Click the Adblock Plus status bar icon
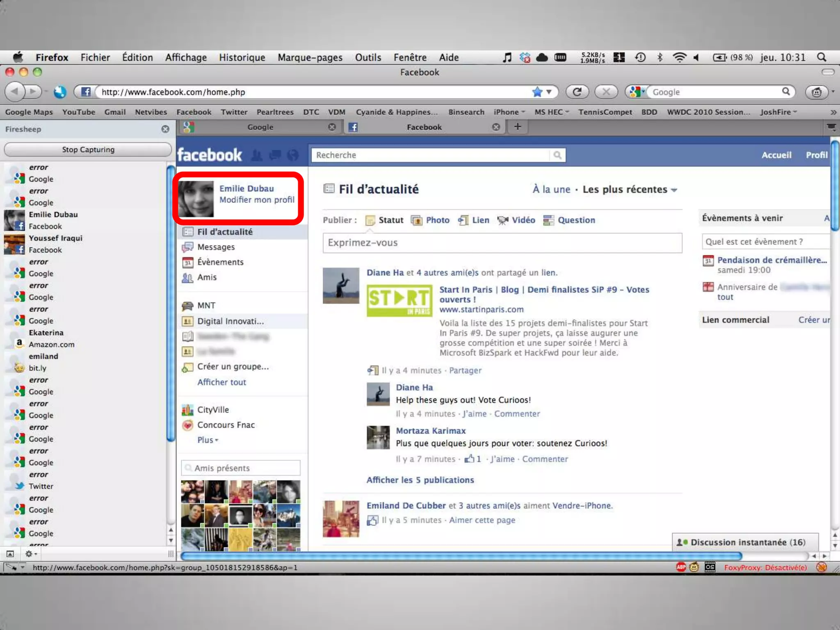This screenshot has height=630, width=840. click(681, 567)
